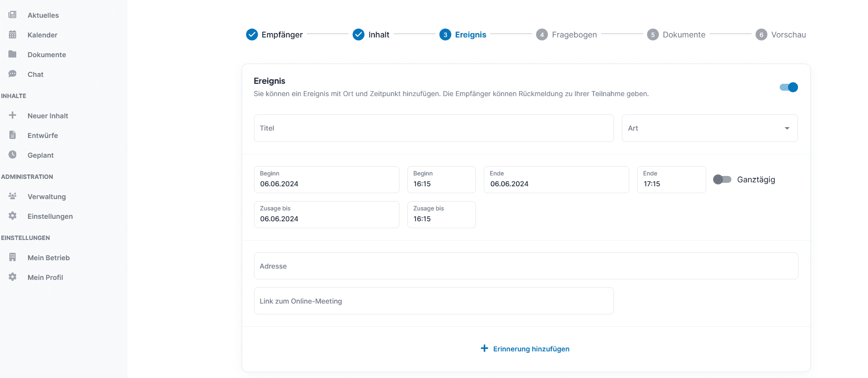This screenshot has height=378, width=868.
Task: Open the Beginn date picker field
Action: click(326, 179)
